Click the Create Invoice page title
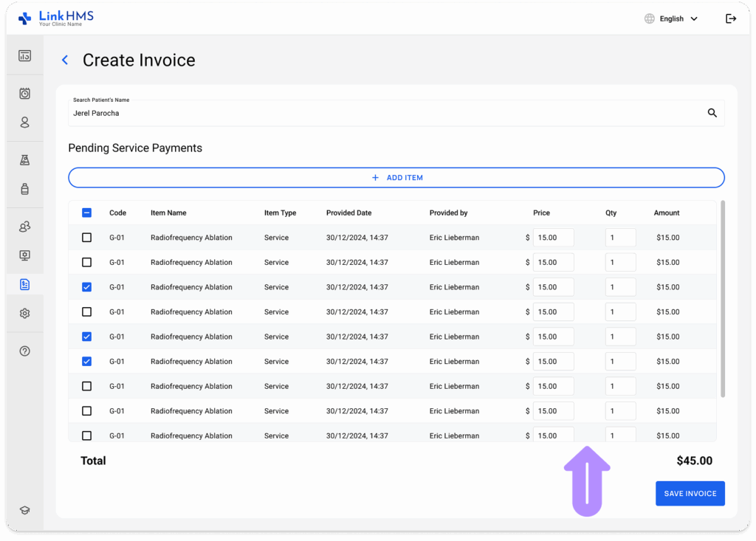The width and height of the screenshot is (756, 541). (x=139, y=61)
